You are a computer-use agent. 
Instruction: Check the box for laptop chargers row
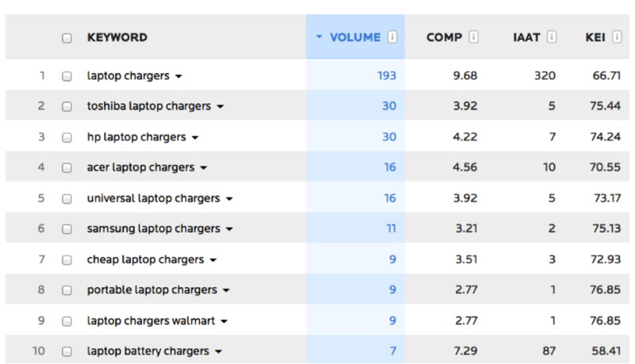click(x=67, y=76)
